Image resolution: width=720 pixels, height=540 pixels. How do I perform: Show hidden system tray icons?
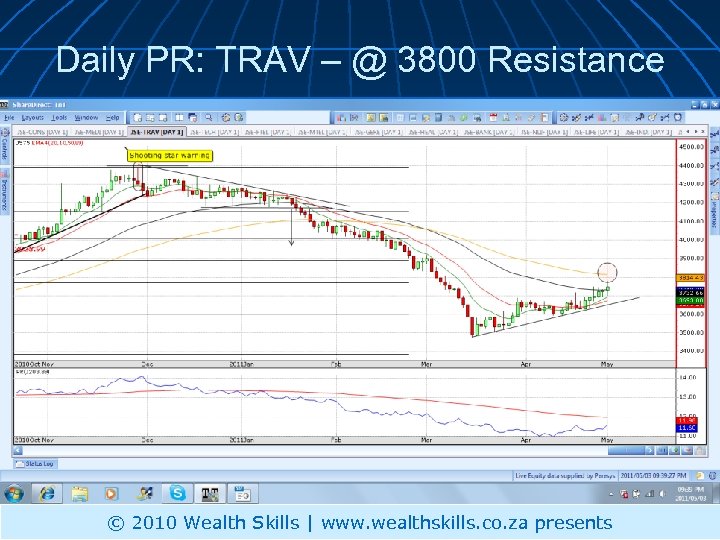point(611,495)
